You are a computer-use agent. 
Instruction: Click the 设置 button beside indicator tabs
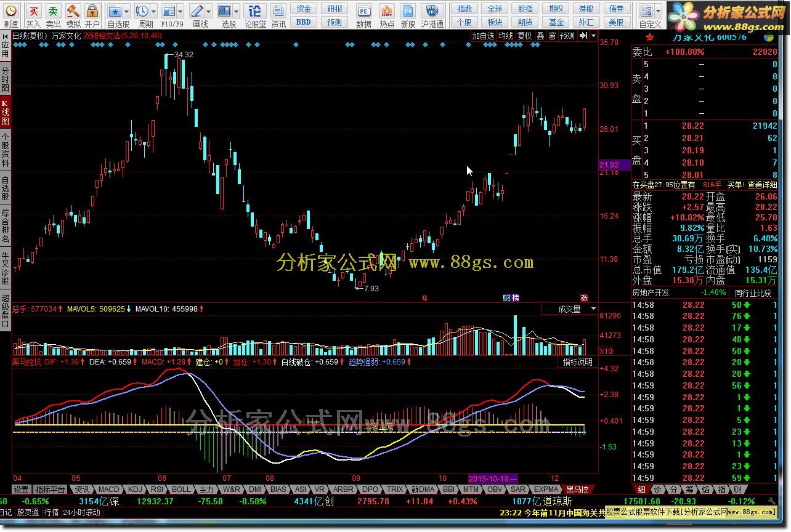tap(22, 490)
